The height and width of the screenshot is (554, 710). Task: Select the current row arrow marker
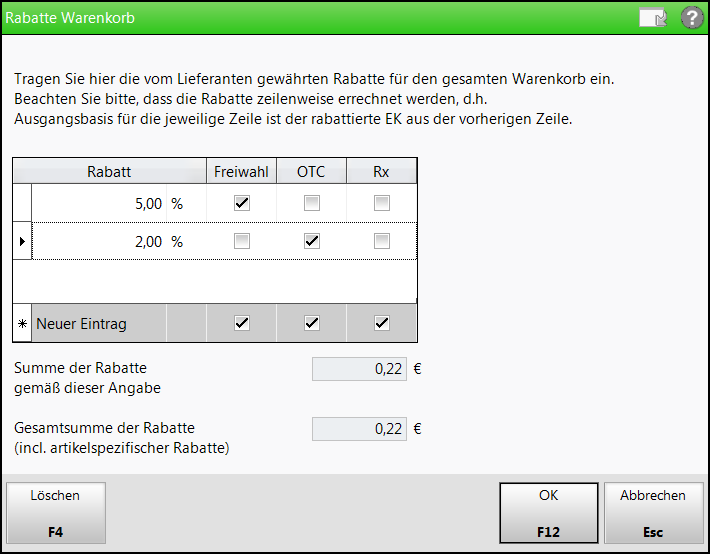coord(22,241)
